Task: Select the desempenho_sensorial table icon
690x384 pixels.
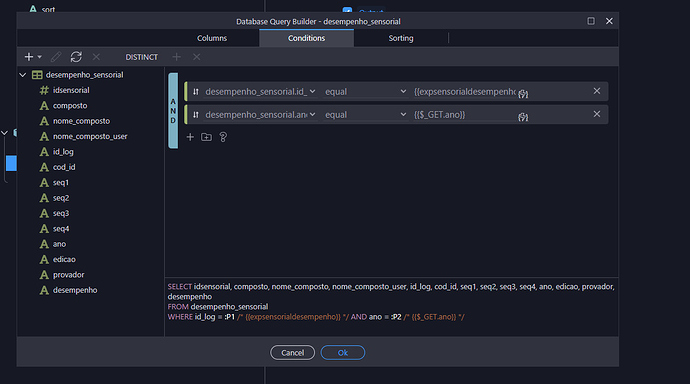Action: pyautogui.click(x=37, y=75)
